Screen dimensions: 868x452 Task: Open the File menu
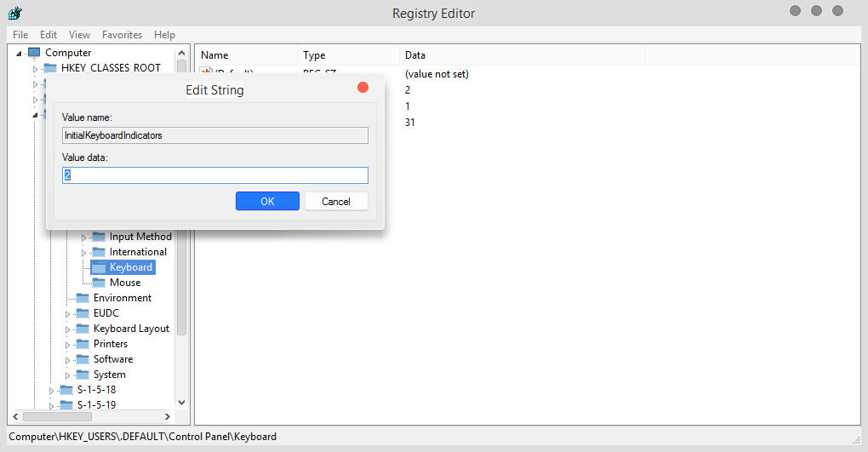pyautogui.click(x=20, y=34)
